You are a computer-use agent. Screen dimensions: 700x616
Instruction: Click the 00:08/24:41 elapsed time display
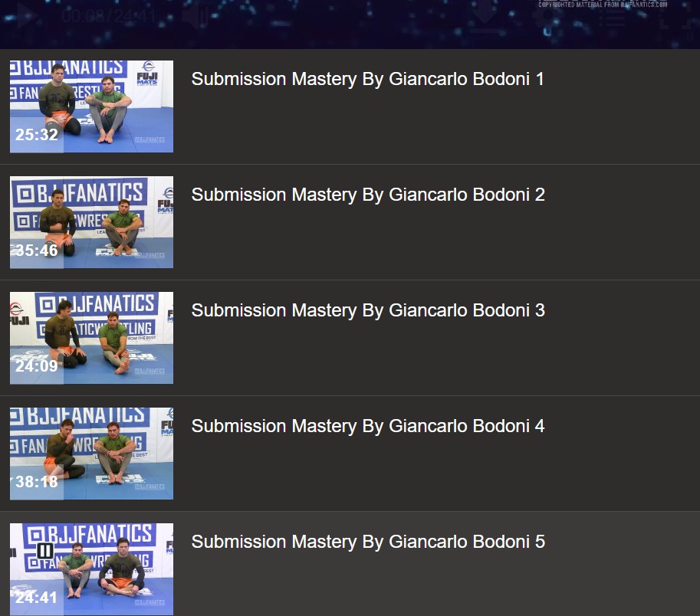109,17
